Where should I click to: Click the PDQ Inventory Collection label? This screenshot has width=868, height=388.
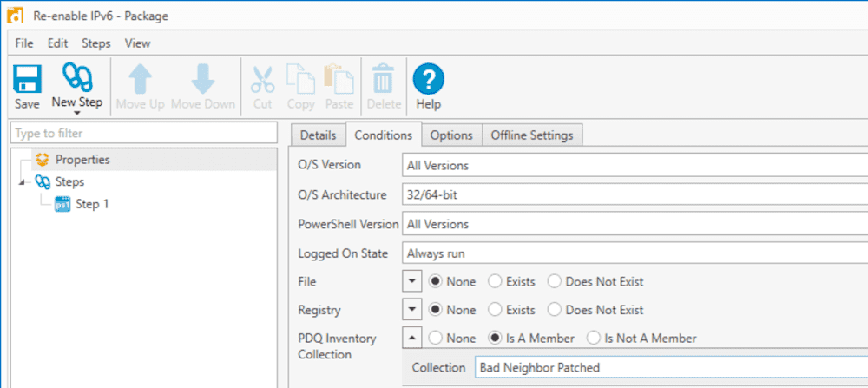tap(337, 346)
